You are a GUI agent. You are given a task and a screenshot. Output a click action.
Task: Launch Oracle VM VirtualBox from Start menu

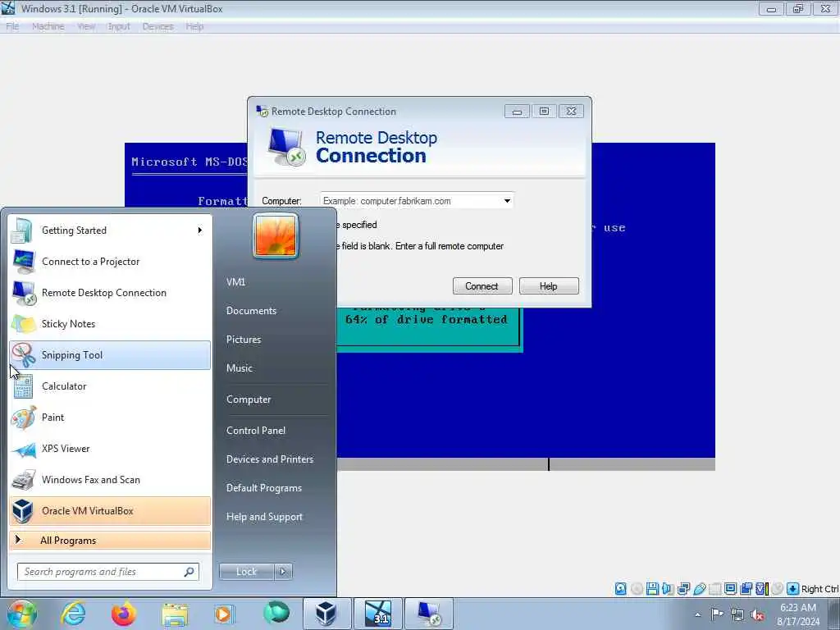pos(110,510)
